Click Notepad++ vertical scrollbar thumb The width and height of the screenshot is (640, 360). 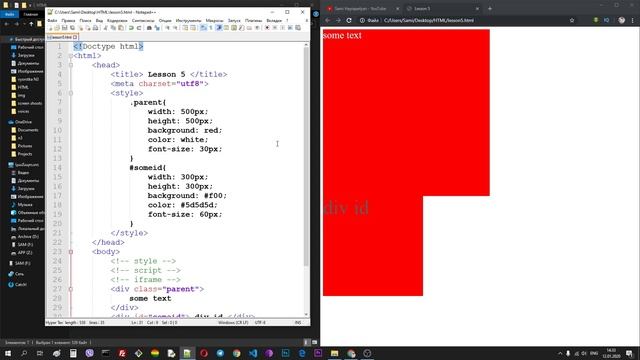point(306,157)
